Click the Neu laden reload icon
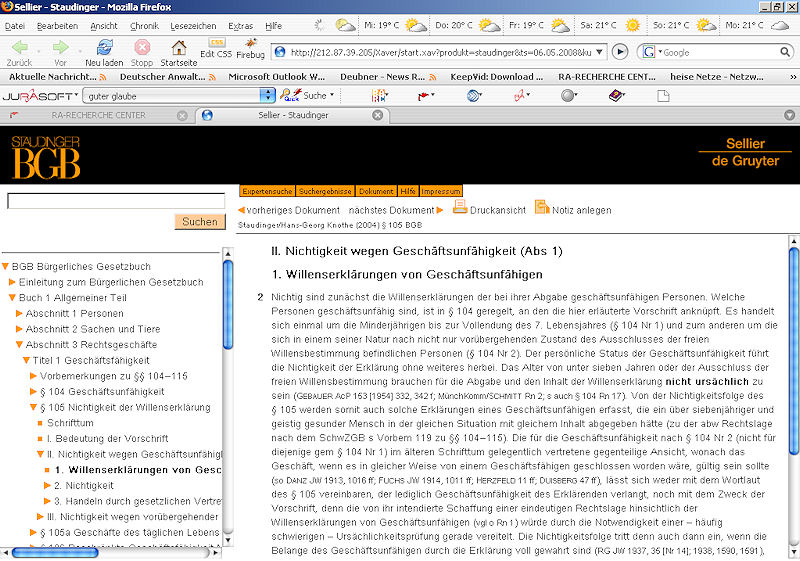Viewport: 800px width, 561px height. coord(103,47)
